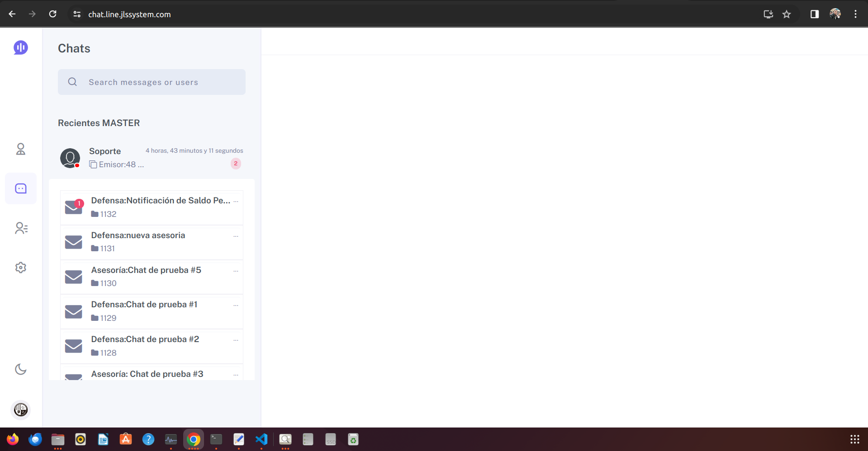Reload the page in the browser
The height and width of the screenshot is (451, 868).
click(53, 14)
